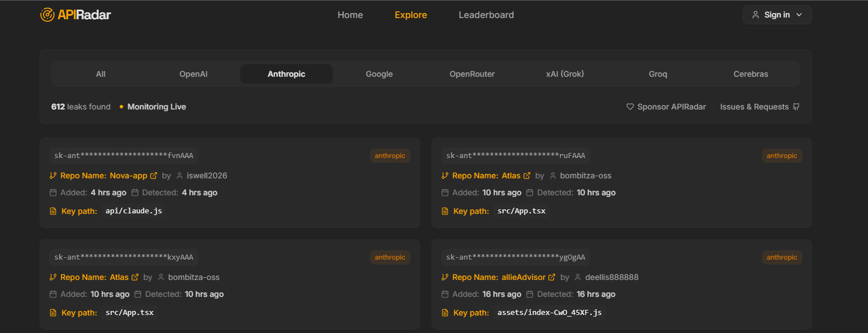Click the branch icon on the Nova-app card
The width and height of the screenshot is (868, 333).
click(x=53, y=176)
